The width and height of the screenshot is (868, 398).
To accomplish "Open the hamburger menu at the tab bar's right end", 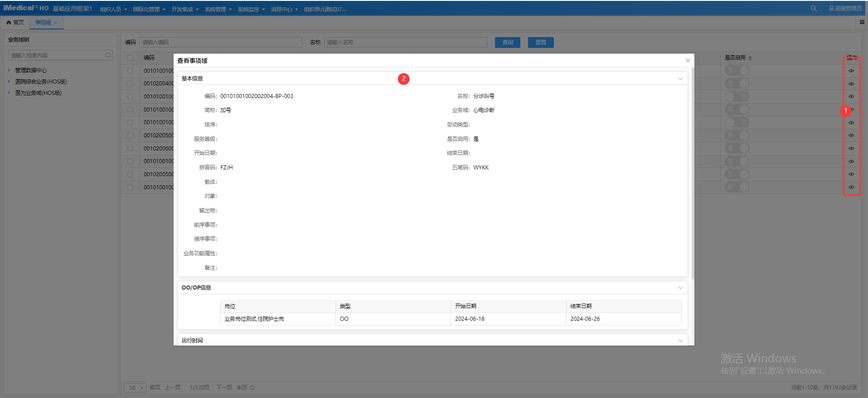I will tap(862, 22).
